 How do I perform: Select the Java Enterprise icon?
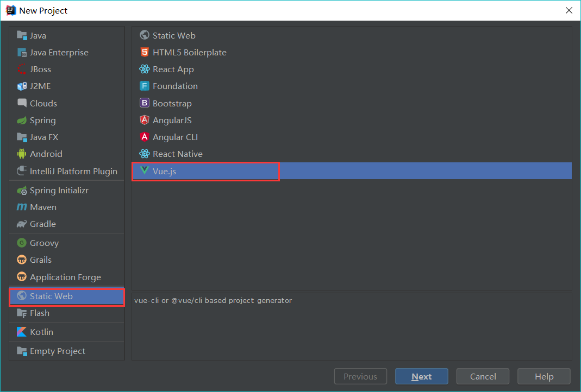[22, 53]
